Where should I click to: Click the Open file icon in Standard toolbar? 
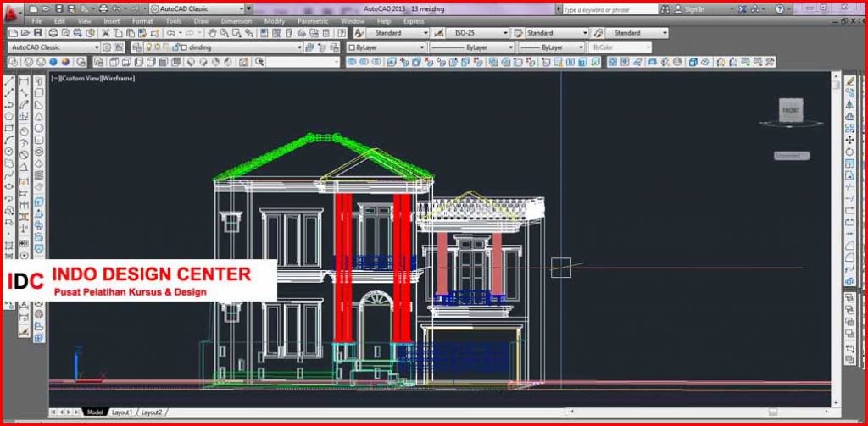(25, 33)
